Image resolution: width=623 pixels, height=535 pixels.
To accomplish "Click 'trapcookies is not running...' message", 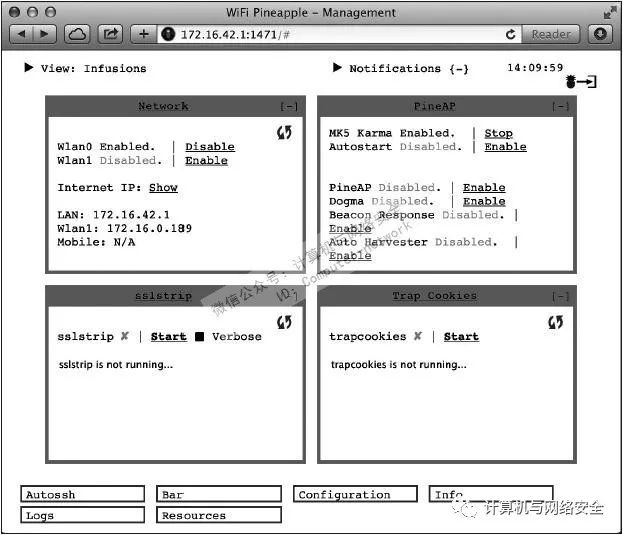I will [x=399, y=365].
